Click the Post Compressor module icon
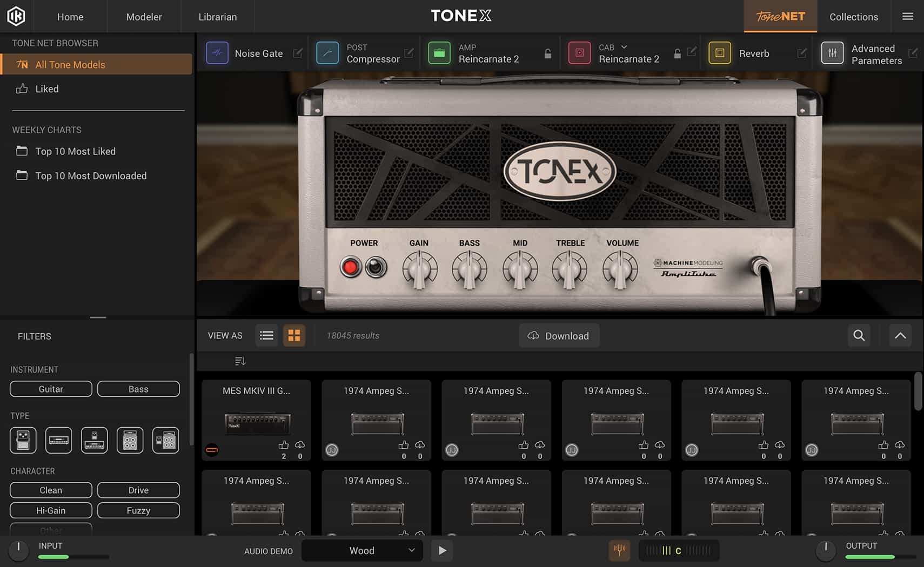924x567 pixels. [x=327, y=53]
